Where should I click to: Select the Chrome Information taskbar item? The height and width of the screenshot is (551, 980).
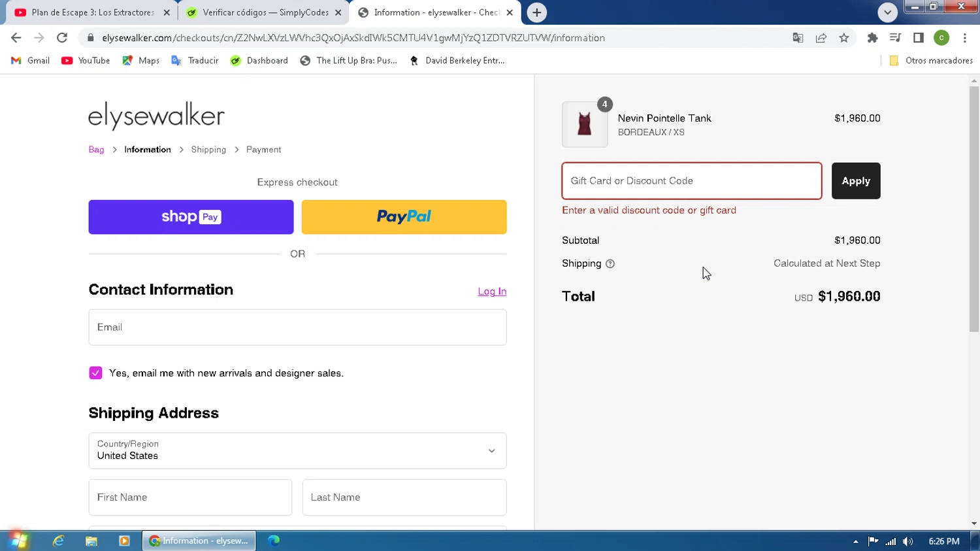click(x=199, y=541)
